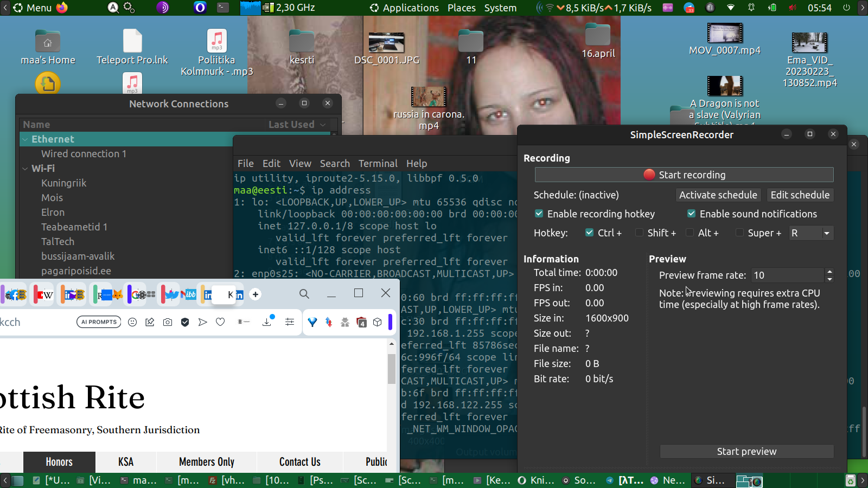Click the heart bookmark icon
Viewport: 868px width, 488px height.
click(x=220, y=322)
